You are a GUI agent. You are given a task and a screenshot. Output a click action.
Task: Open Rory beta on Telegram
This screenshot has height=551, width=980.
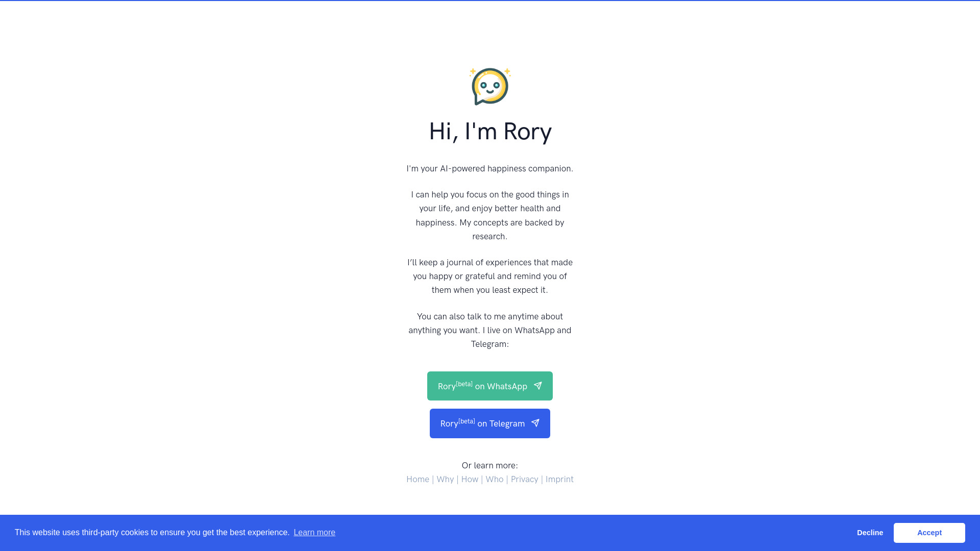point(490,423)
